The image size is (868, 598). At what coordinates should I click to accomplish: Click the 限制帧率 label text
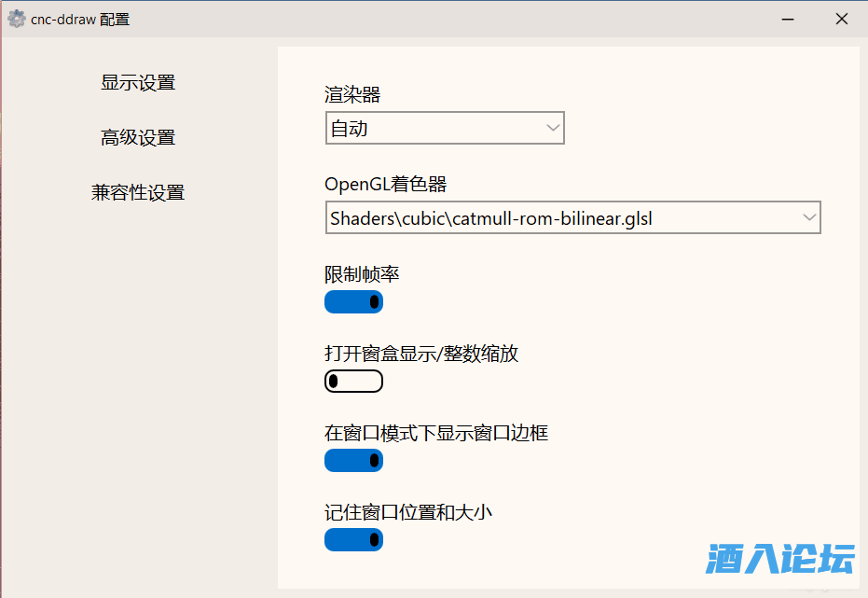pyautogui.click(x=363, y=274)
